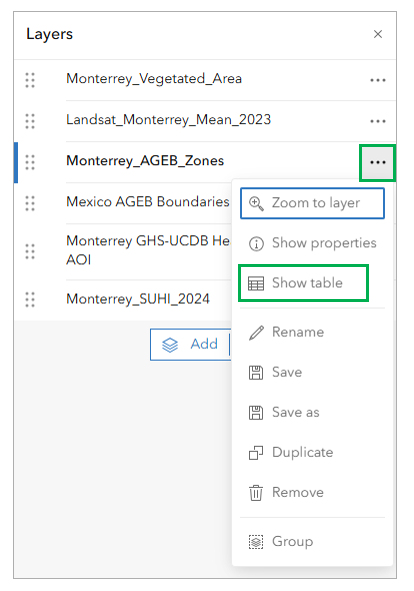Click the Monterrey_SUHI_2024 drag handle
The width and height of the screenshot is (414, 591).
[30, 300]
